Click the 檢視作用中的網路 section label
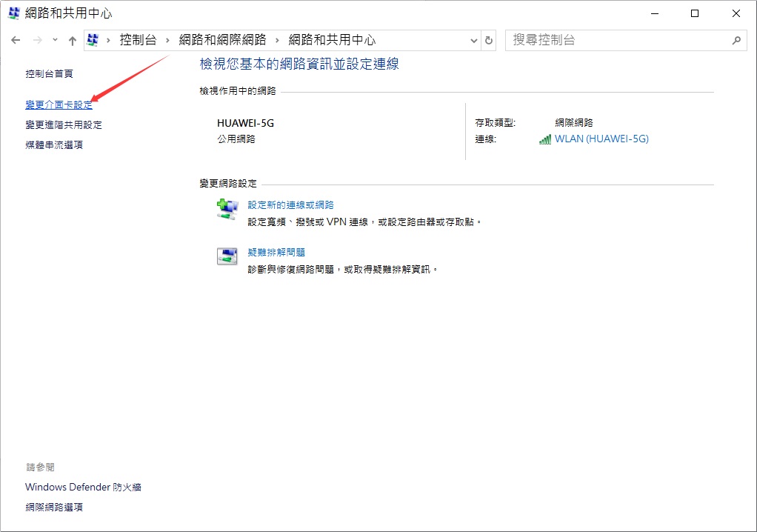The width and height of the screenshot is (757, 532). click(238, 90)
